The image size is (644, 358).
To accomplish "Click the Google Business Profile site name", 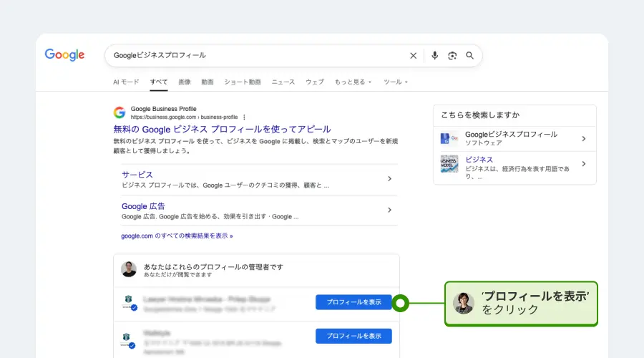I will point(163,109).
